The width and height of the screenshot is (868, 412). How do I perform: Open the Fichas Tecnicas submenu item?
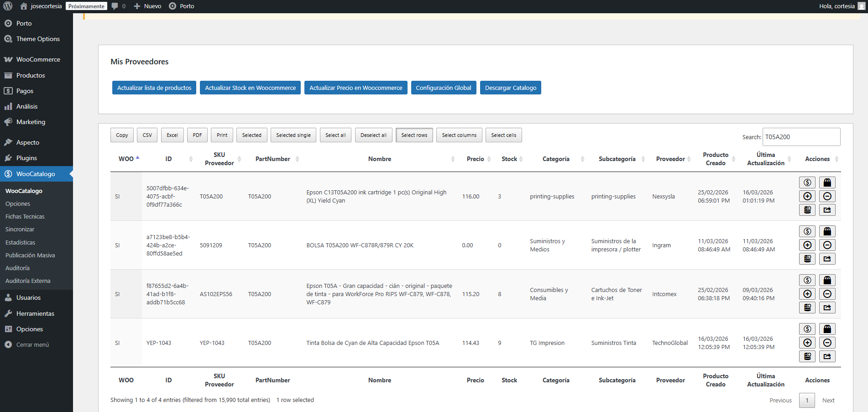(25, 217)
